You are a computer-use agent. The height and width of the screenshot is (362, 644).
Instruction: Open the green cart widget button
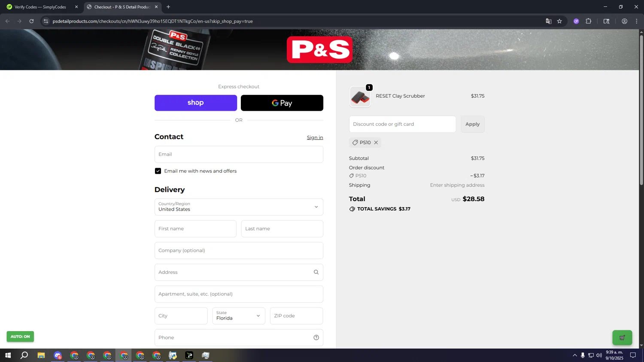622,338
